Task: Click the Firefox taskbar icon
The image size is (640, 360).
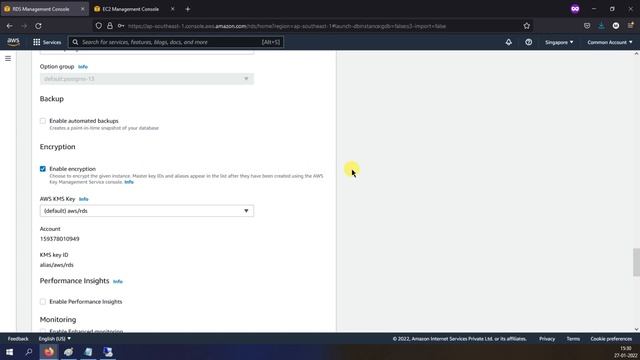Action: click(49, 352)
